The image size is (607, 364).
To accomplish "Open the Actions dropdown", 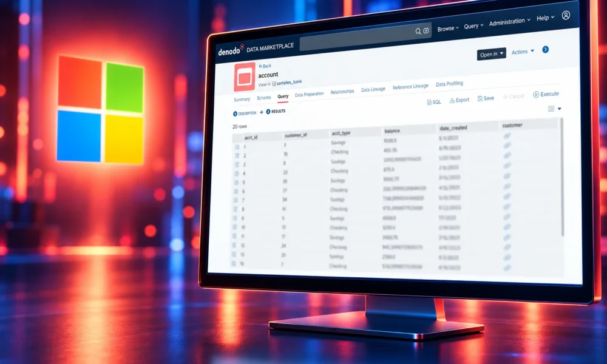I will pyautogui.click(x=523, y=52).
